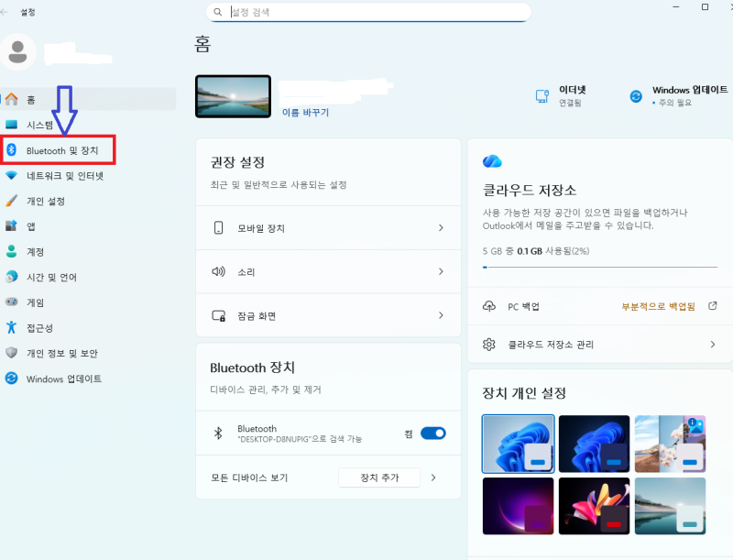The image size is (733, 560).
Task: Click the Accessibility figure icon
Action: tap(11, 327)
